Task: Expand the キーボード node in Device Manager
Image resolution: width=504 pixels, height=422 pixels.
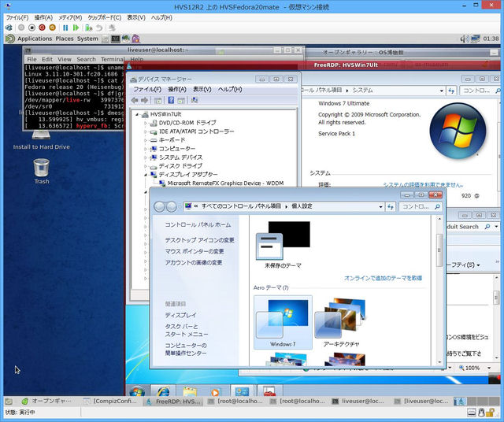Action: point(145,140)
